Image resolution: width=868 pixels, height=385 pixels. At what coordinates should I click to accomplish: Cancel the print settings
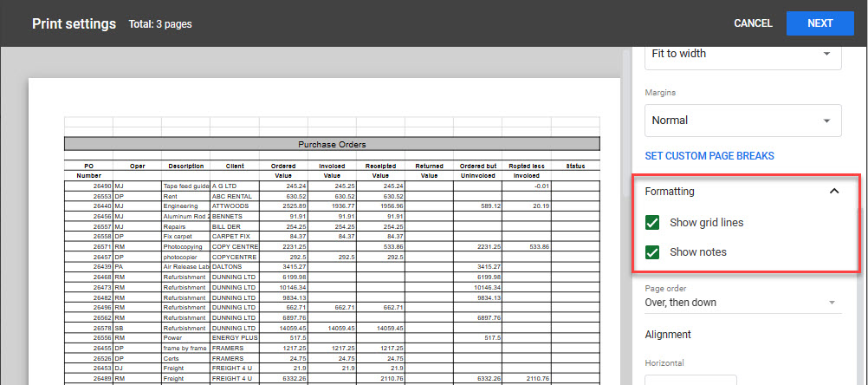[x=753, y=23]
